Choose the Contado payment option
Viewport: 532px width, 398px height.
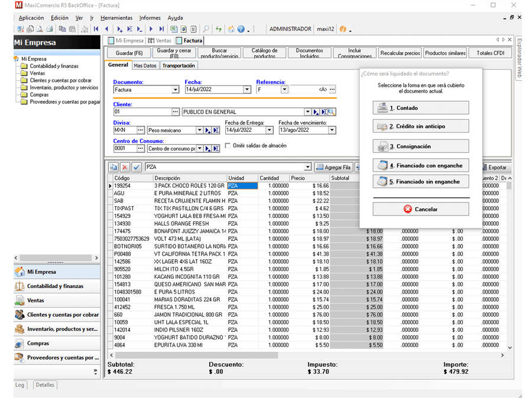pyautogui.click(x=421, y=108)
